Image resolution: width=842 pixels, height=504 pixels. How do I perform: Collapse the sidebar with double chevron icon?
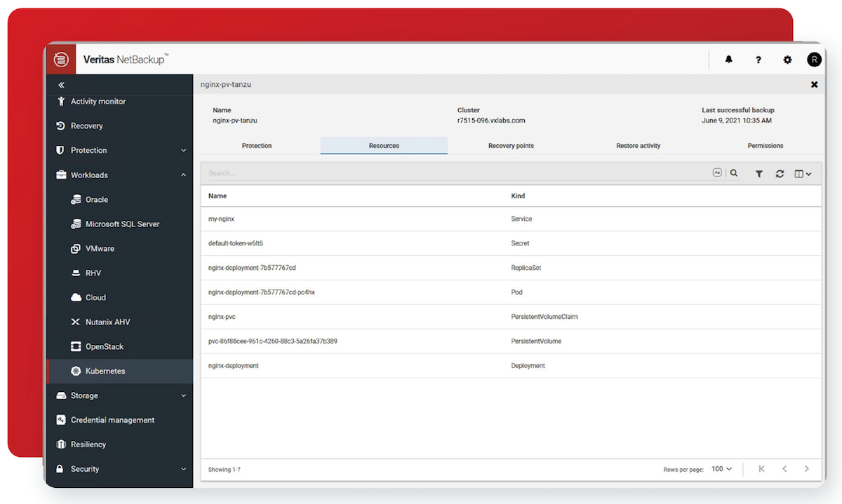click(x=61, y=85)
